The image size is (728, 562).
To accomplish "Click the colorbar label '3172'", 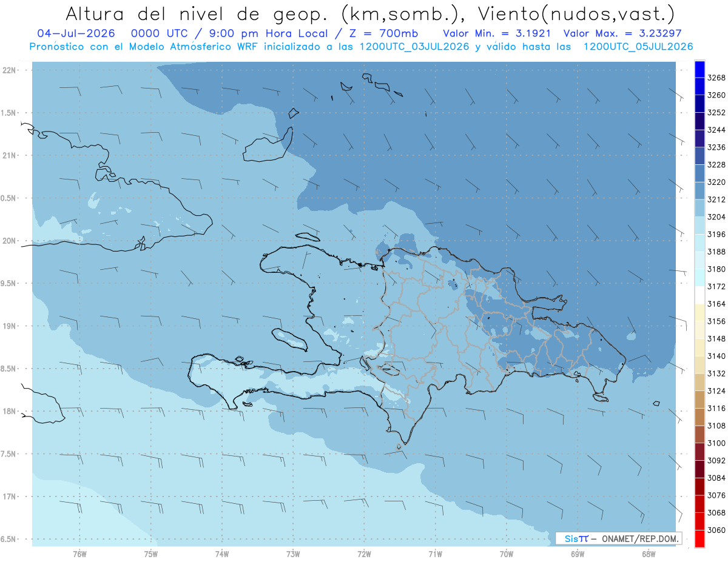I will pyautogui.click(x=716, y=286).
